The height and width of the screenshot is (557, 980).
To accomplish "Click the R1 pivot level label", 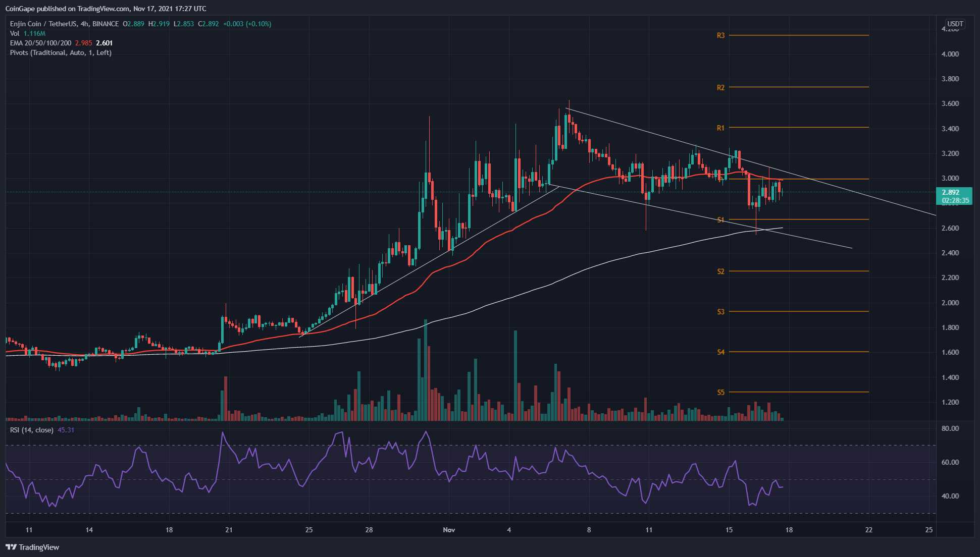I will tap(720, 128).
